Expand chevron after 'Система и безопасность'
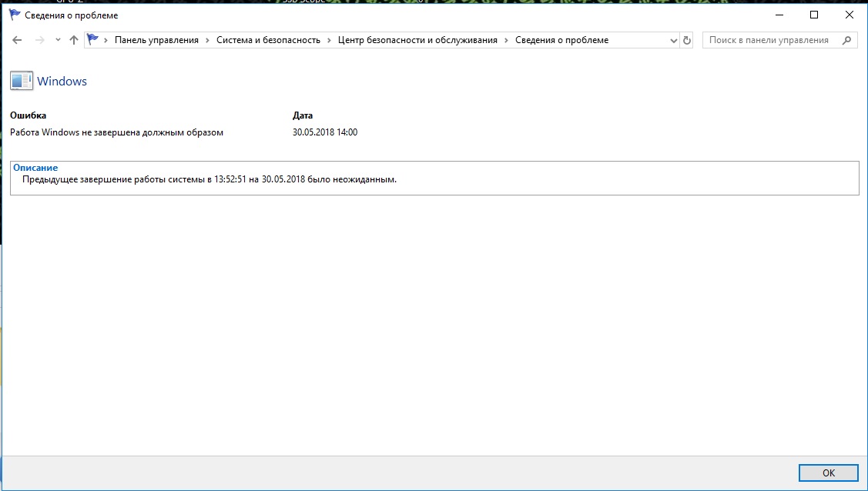 [329, 40]
